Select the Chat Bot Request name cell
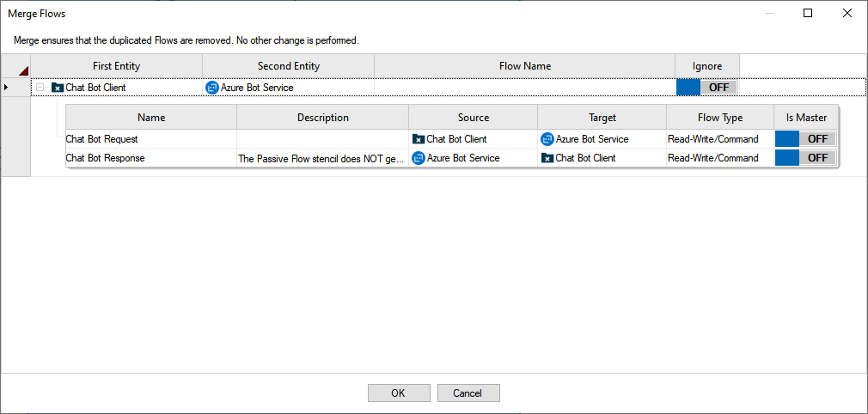 pyautogui.click(x=151, y=139)
